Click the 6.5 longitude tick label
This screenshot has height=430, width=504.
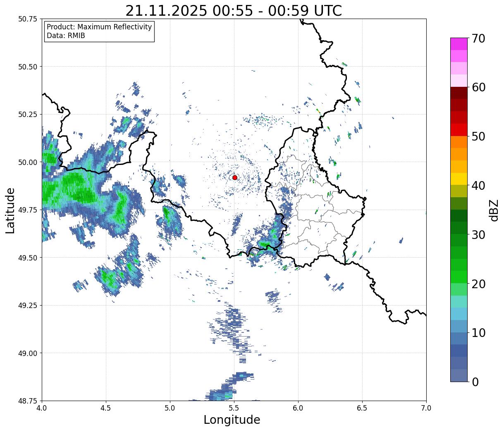tap(362, 408)
